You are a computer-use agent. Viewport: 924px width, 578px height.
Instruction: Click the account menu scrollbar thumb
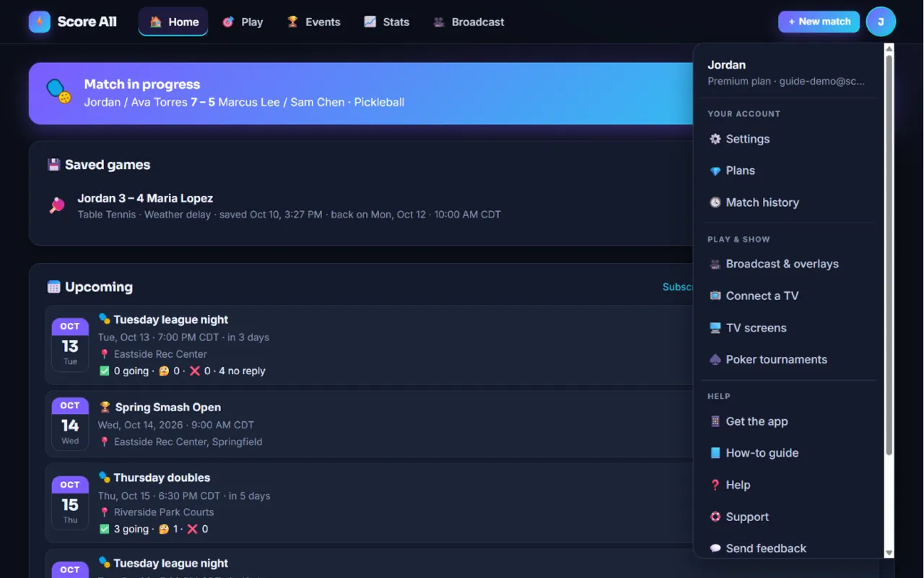[889, 254]
